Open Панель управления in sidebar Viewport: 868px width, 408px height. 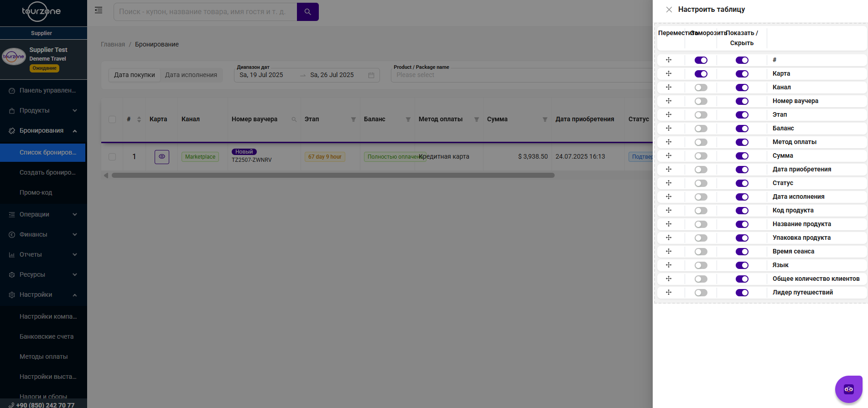43,90
